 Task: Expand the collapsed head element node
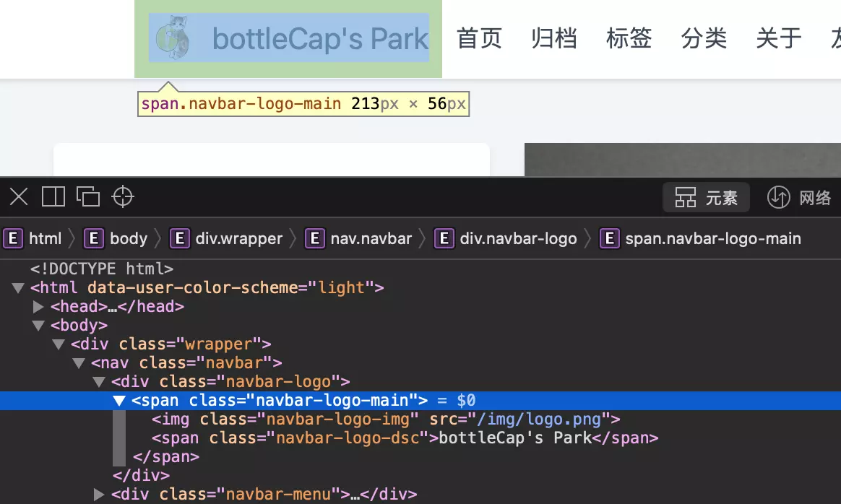pyautogui.click(x=38, y=306)
